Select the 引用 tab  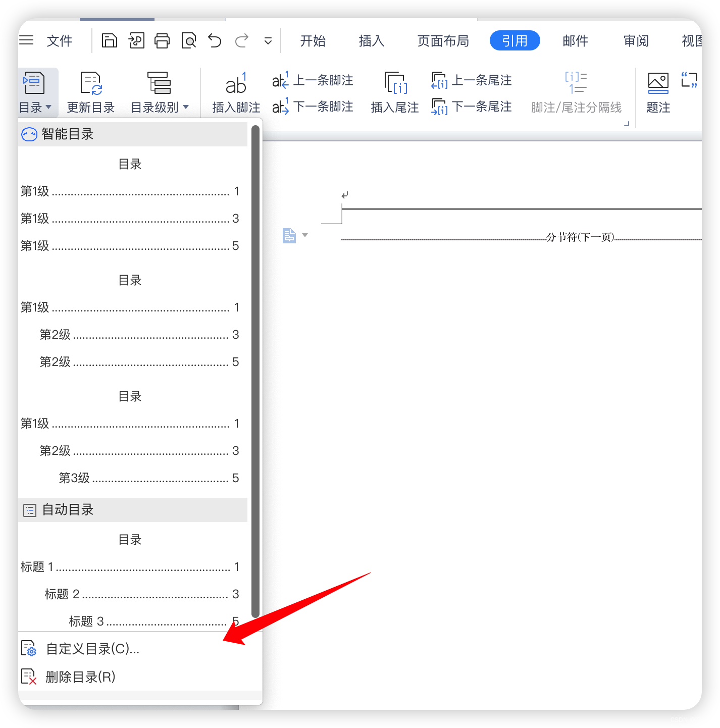point(515,40)
